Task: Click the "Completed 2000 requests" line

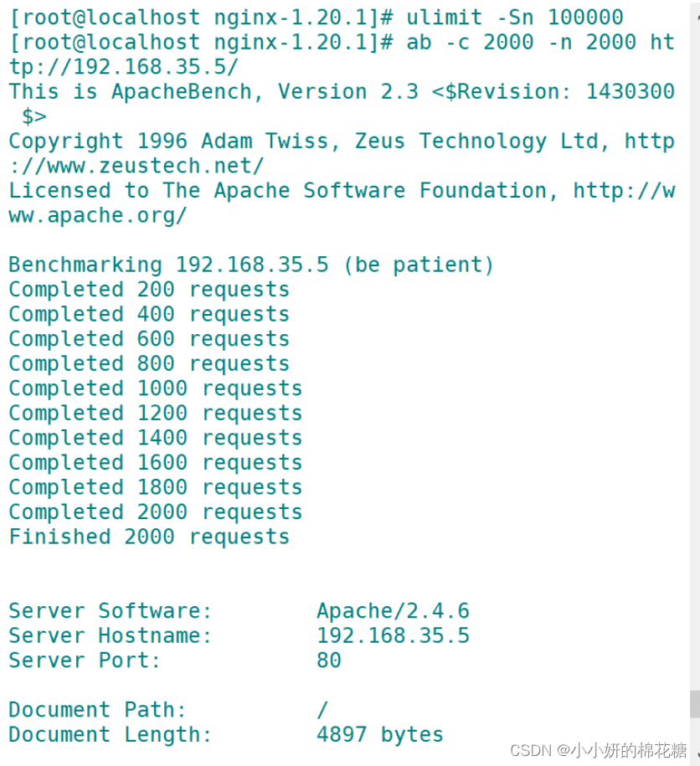Action: [x=155, y=512]
